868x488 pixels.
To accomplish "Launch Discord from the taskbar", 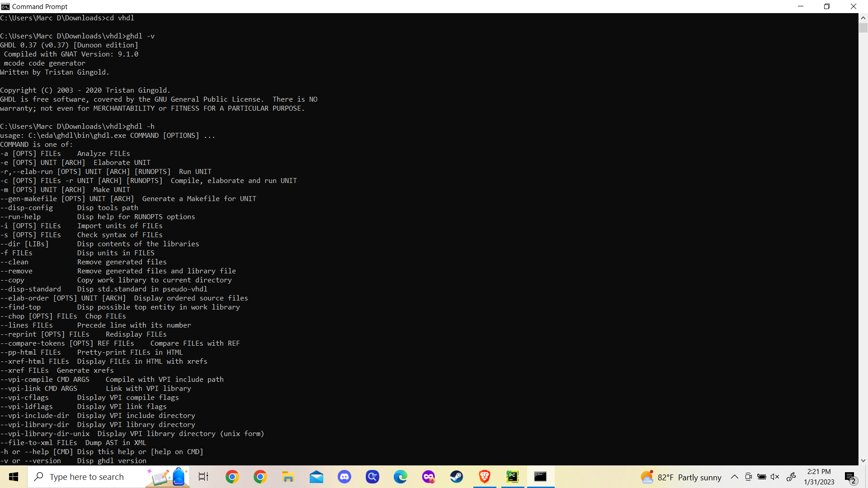I will (344, 477).
